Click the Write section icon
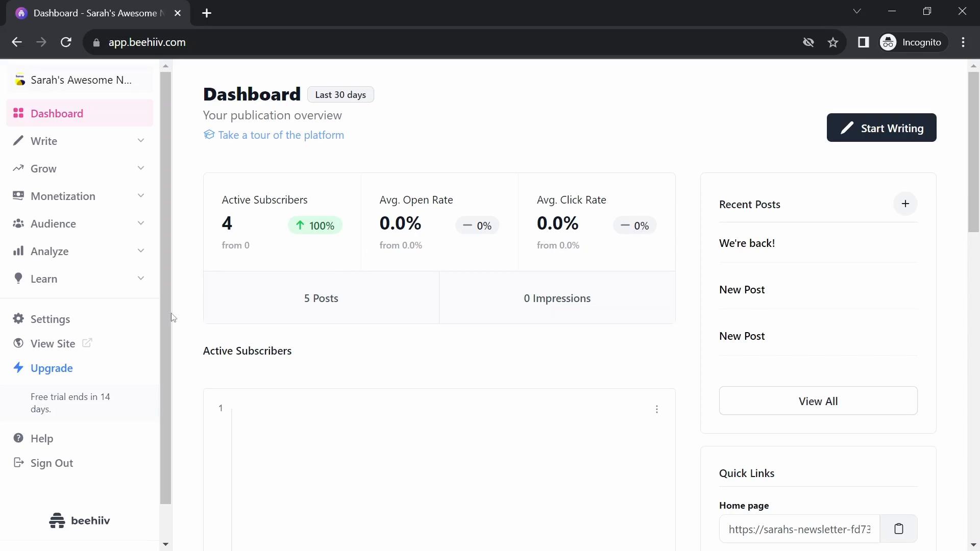 18,141
